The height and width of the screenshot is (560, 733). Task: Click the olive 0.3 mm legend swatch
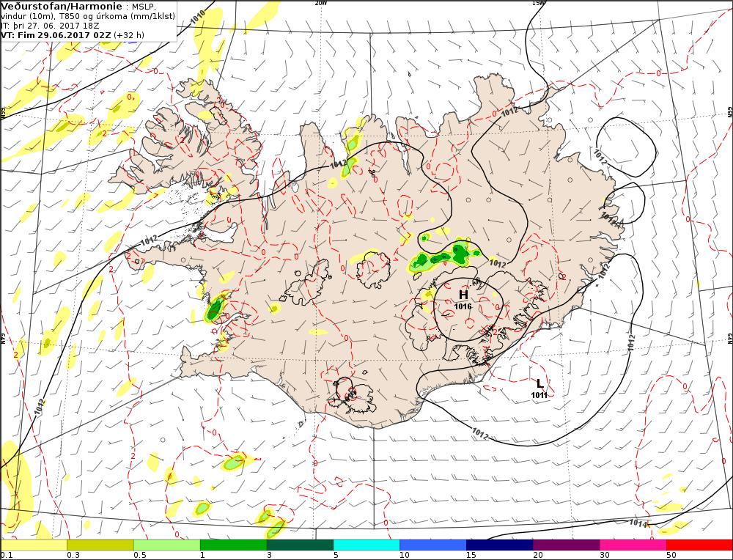(x=100, y=545)
